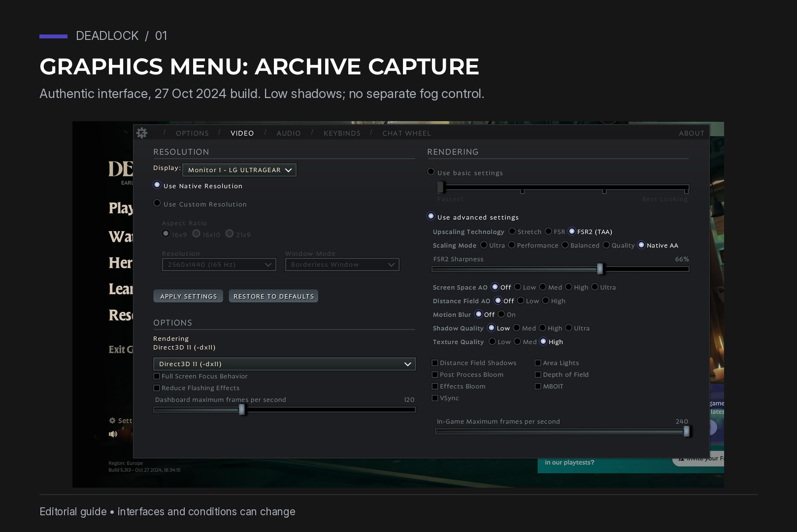Switch to the Audio tab
The width and height of the screenshot is (797, 532).
(x=289, y=133)
